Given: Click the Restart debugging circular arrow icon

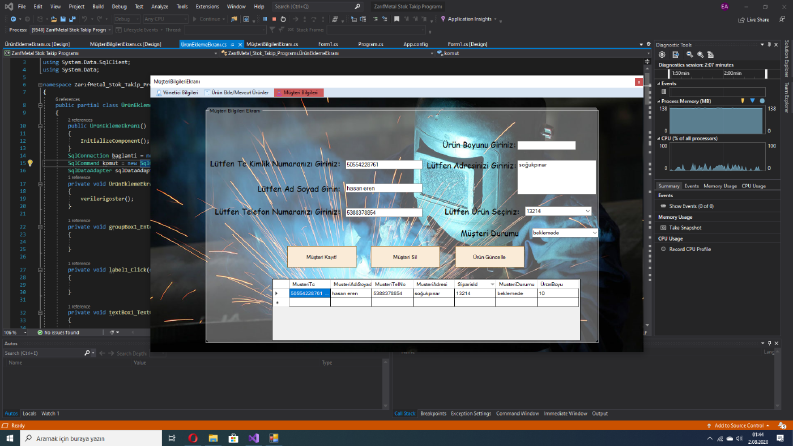Looking at the screenshot, I should (x=283, y=19).
